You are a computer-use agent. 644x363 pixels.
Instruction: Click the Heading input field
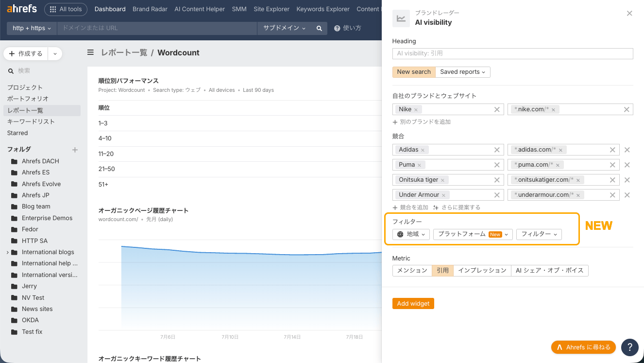pyautogui.click(x=512, y=53)
